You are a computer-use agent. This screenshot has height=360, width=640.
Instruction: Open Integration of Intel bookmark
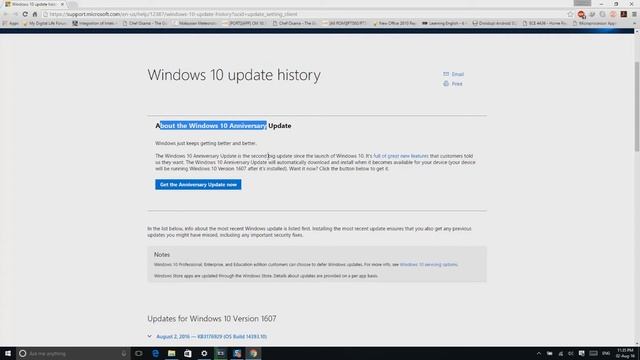(94, 23)
